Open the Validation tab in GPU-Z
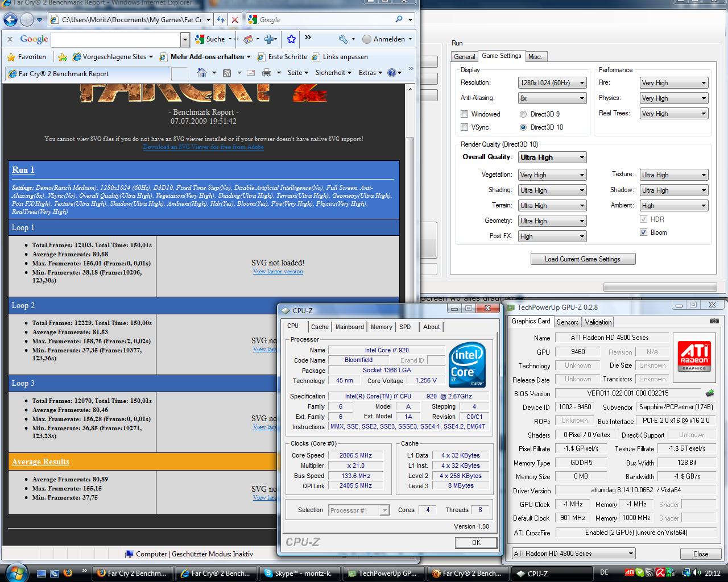Image resolution: width=728 pixels, height=582 pixels. [598, 322]
